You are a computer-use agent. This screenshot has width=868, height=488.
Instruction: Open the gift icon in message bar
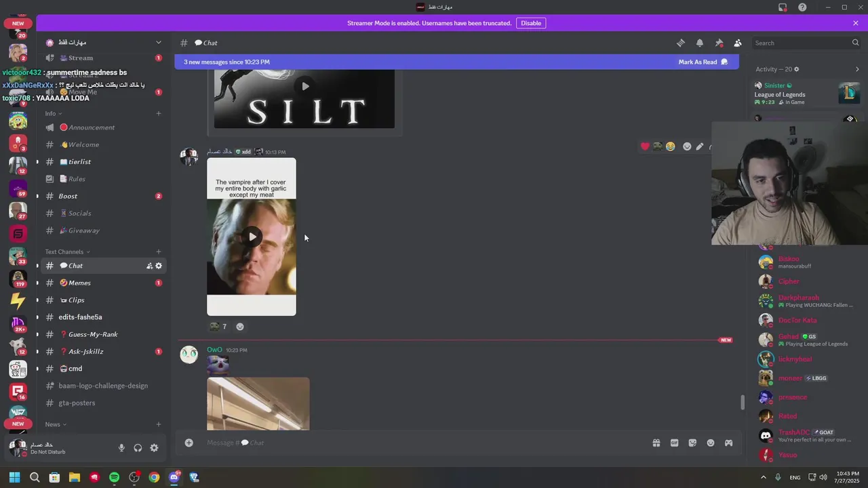(656, 443)
